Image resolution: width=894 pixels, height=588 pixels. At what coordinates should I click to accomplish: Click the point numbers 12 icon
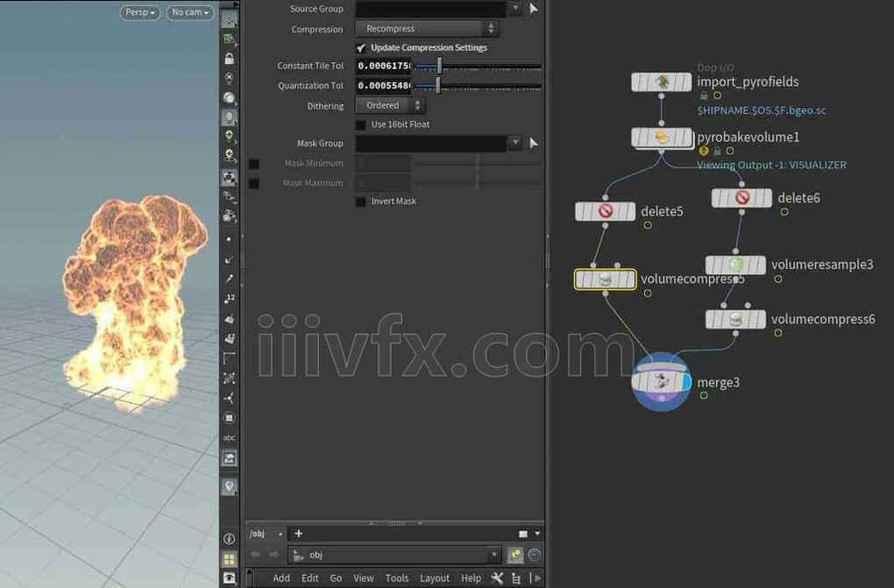pos(230,298)
